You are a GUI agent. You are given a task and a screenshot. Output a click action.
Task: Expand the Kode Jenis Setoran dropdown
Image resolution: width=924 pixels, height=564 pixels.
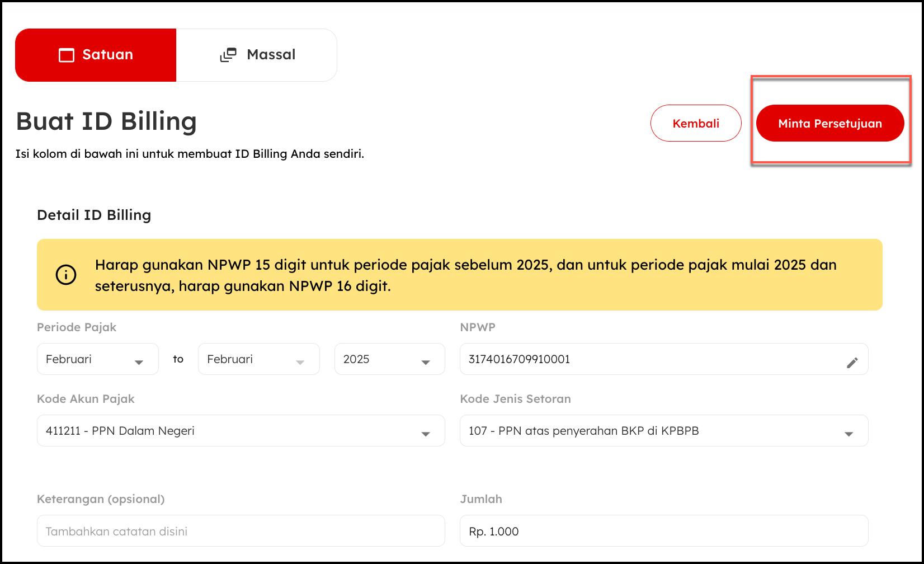point(663,431)
